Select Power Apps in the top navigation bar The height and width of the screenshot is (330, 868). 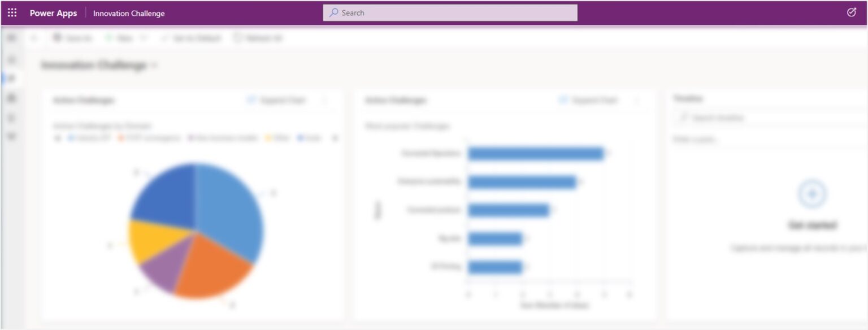click(x=52, y=12)
